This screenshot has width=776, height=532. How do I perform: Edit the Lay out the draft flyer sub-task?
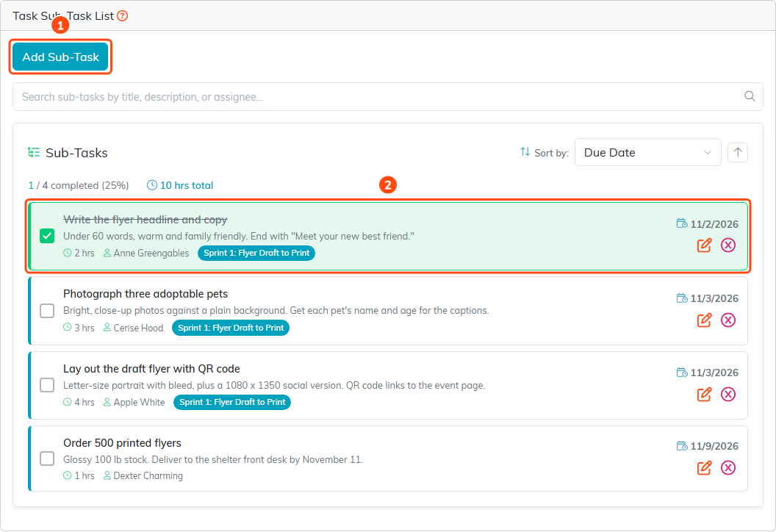(x=704, y=395)
